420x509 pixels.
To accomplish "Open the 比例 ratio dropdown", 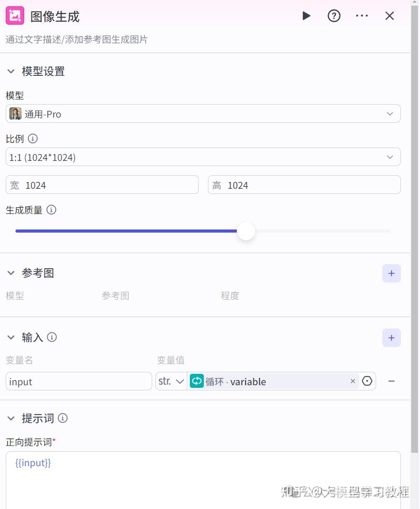I will [203, 157].
